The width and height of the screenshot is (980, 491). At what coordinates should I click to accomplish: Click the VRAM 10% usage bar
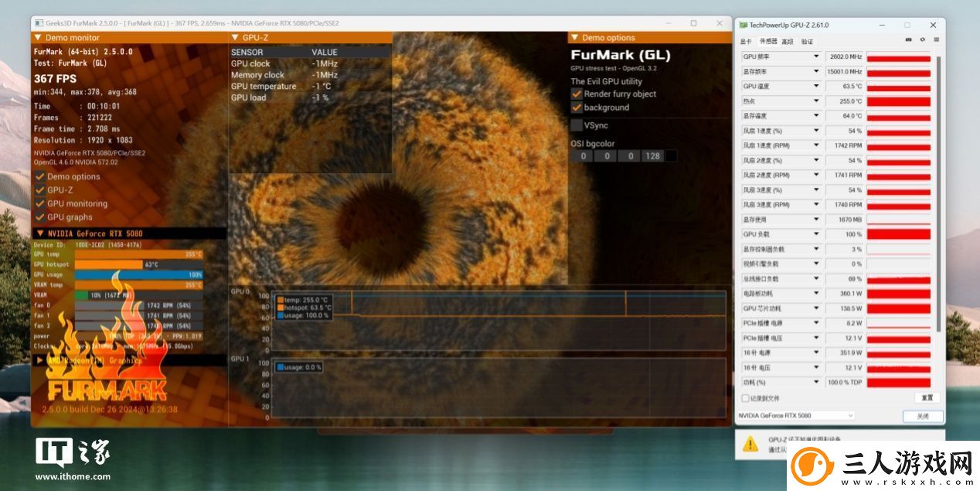(x=139, y=295)
